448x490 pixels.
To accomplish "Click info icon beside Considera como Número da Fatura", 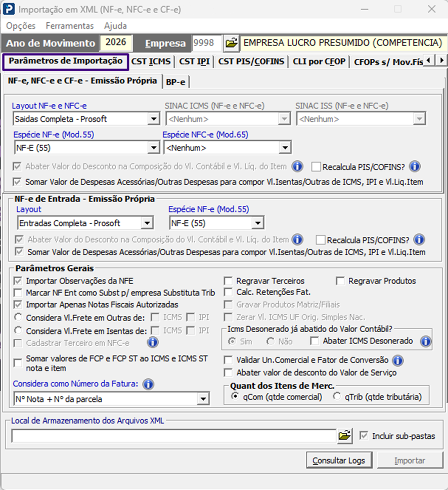I will coord(148,384).
